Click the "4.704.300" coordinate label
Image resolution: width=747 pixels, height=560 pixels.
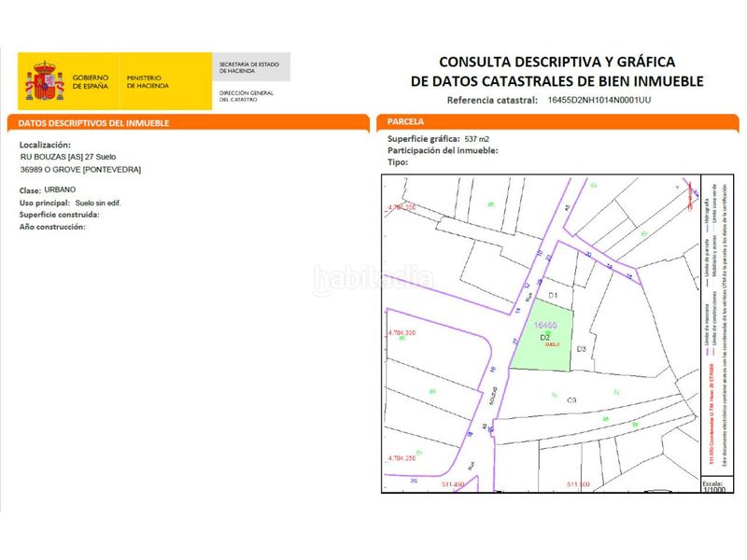tap(402, 332)
